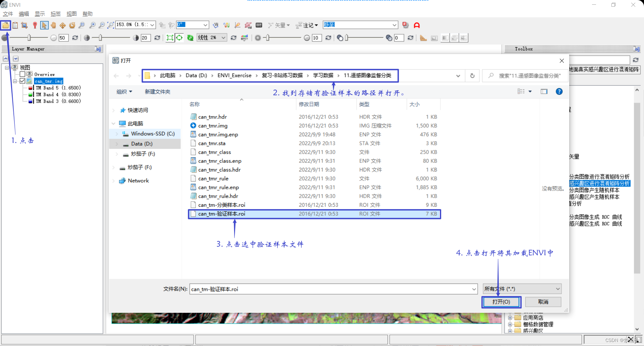644x346 pixels.
Task: Expand the 应用商店 Toolbox folder
Action: click(510, 318)
